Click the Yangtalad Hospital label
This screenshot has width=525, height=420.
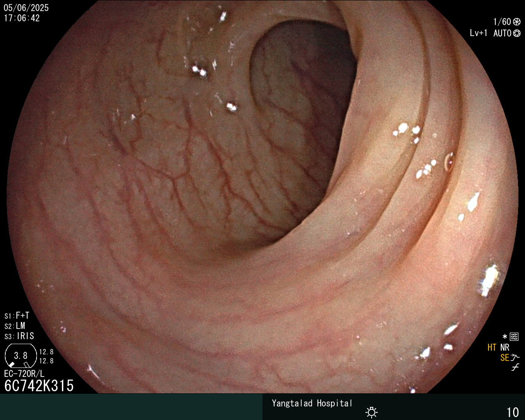pos(312,403)
